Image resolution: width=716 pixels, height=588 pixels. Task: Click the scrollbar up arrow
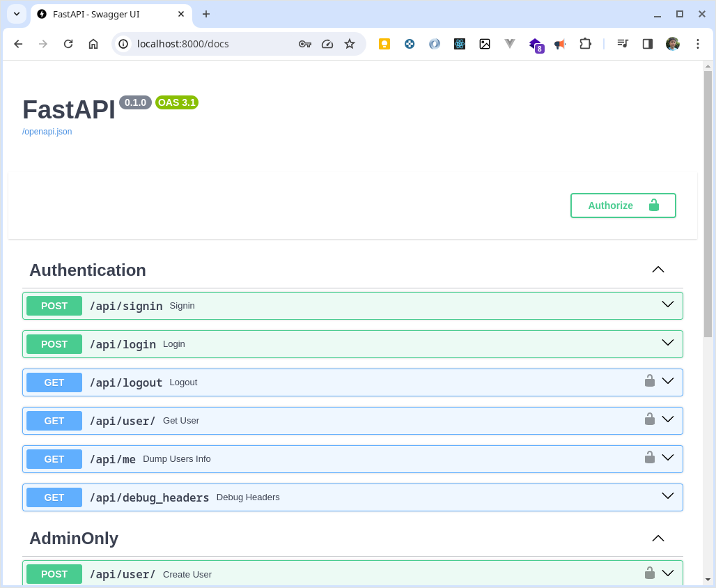point(708,66)
